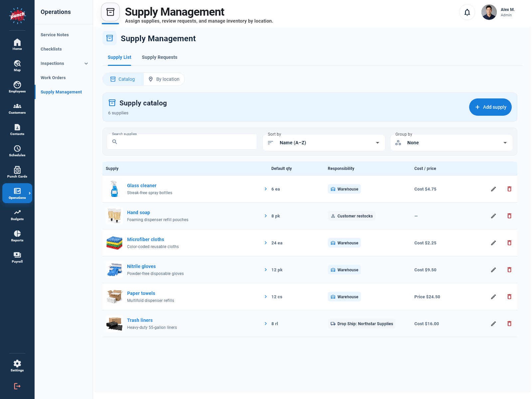The image size is (532, 399).
Task: Go to Employees in the sidebar
Action: [x=17, y=87]
